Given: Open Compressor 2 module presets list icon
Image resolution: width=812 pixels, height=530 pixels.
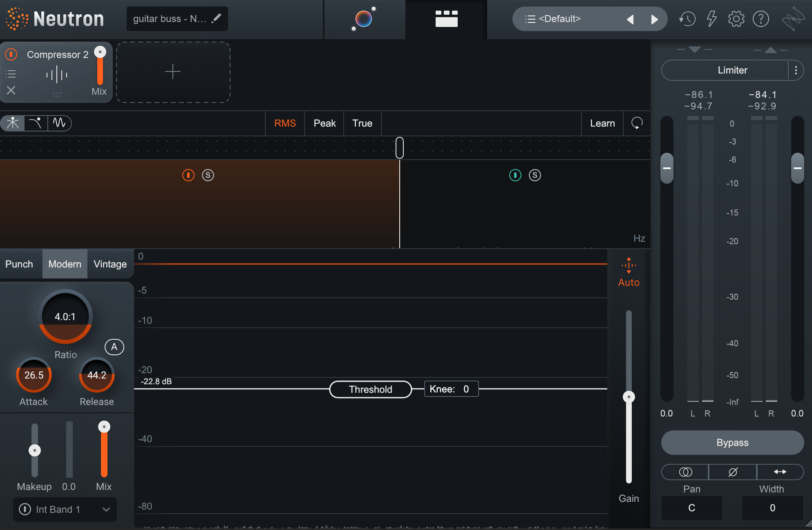Looking at the screenshot, I should [x=11, y=74].
